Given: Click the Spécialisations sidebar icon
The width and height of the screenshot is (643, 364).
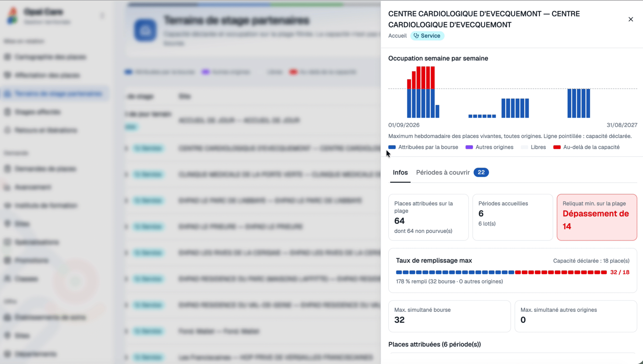Looking at the screenshot, I should pos(8,242).
